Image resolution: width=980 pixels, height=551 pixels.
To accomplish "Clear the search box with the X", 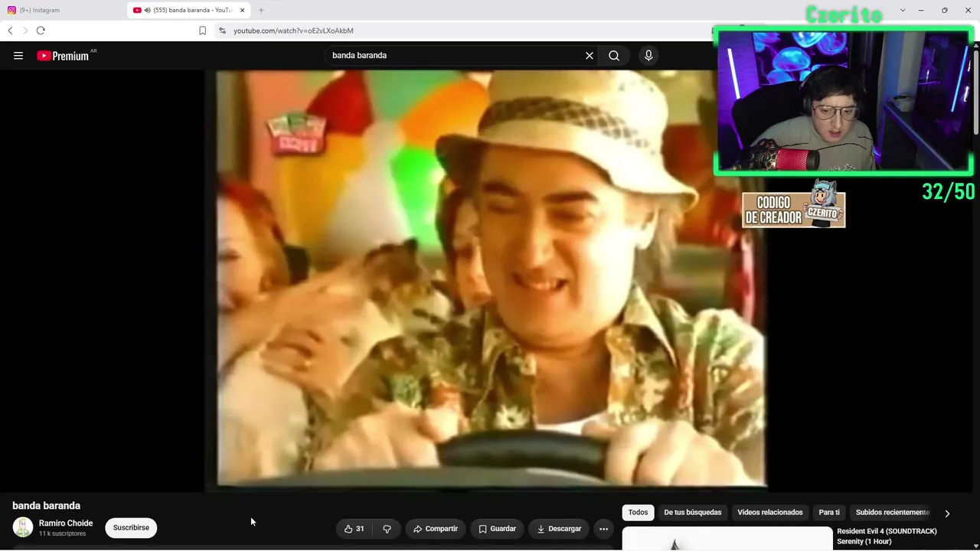I will point(590,55).
